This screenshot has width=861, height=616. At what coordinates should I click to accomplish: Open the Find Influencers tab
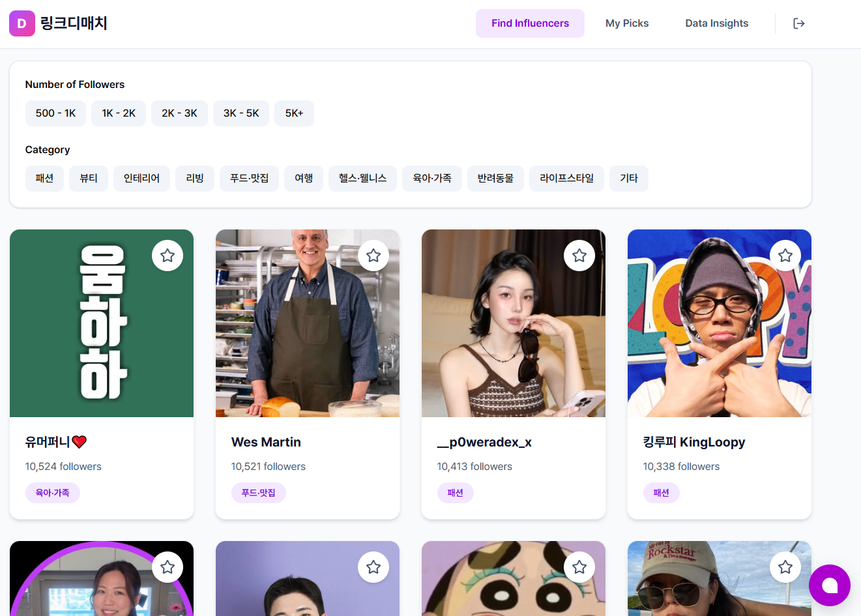tap(530, 23)
